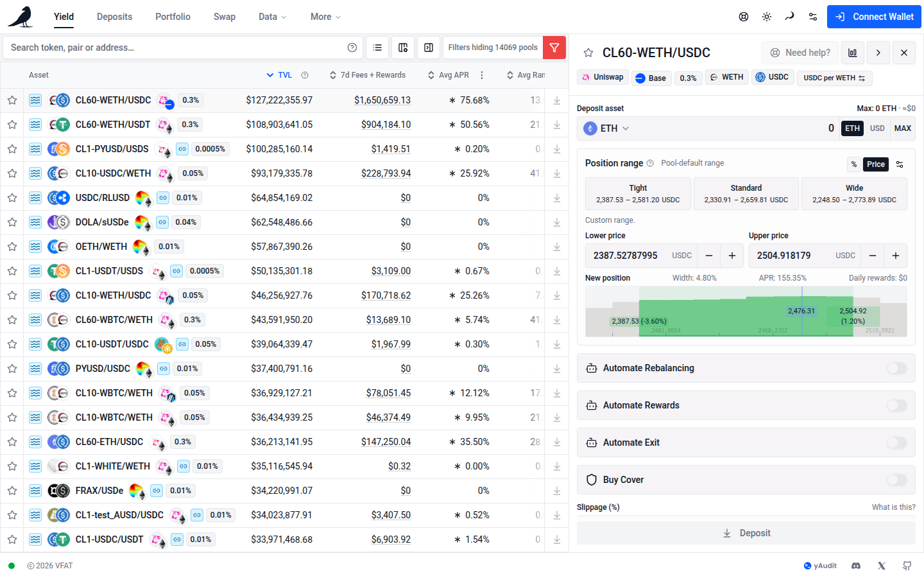
Task: Open the Deposits tab
Action: pyautogui.click(x=114, y=17)
